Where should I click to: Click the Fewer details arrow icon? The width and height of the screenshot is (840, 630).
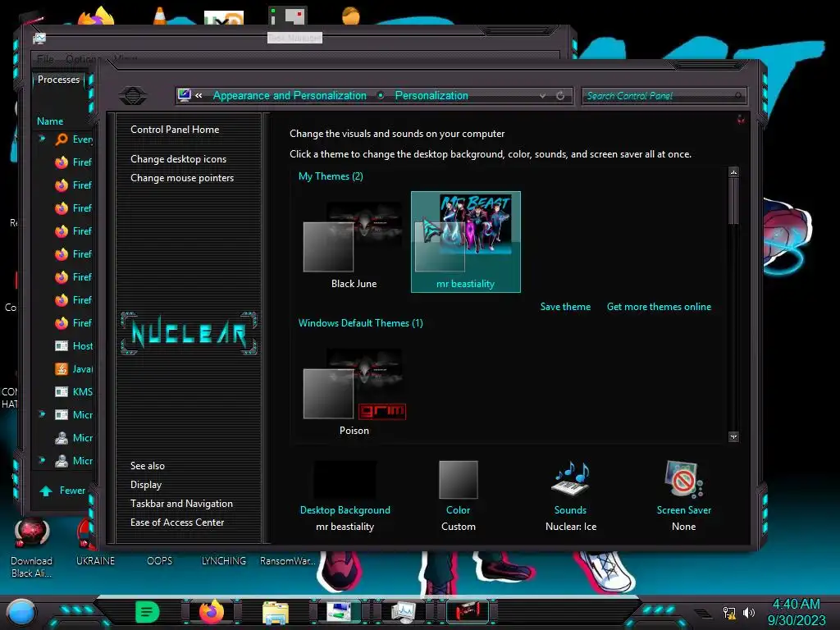46,491
